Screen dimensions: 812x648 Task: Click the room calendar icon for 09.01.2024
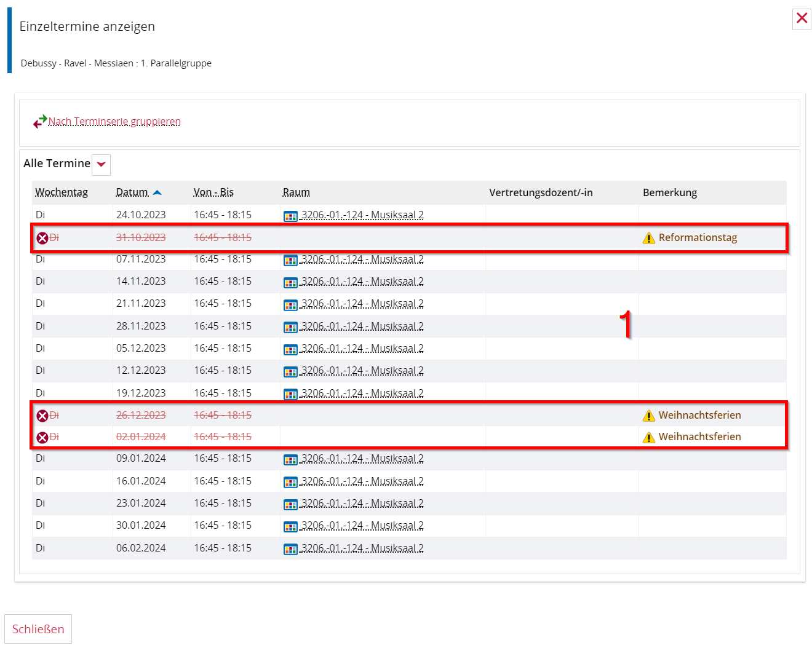tap(290, 459)
